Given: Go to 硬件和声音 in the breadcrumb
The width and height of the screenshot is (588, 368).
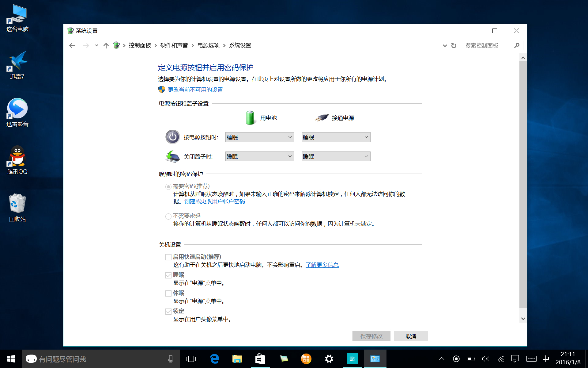Looking at the screenshot, I should 174,45.
